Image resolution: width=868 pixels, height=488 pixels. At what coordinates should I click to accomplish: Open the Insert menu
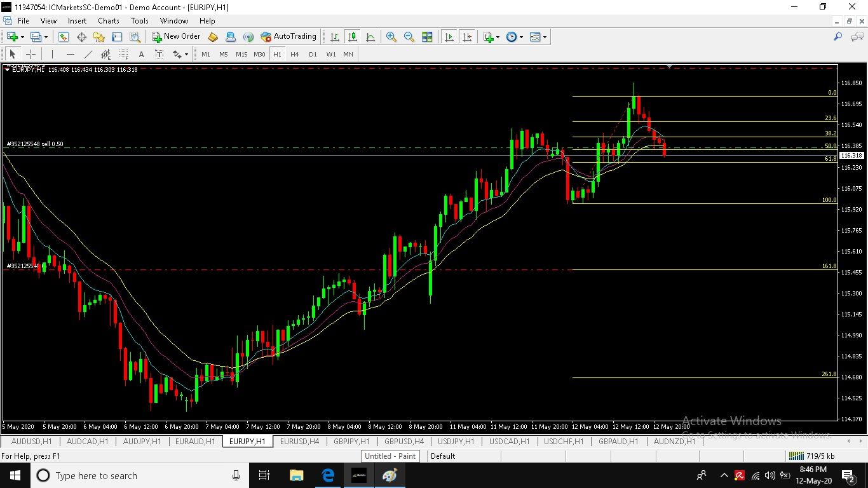[77, 21]
